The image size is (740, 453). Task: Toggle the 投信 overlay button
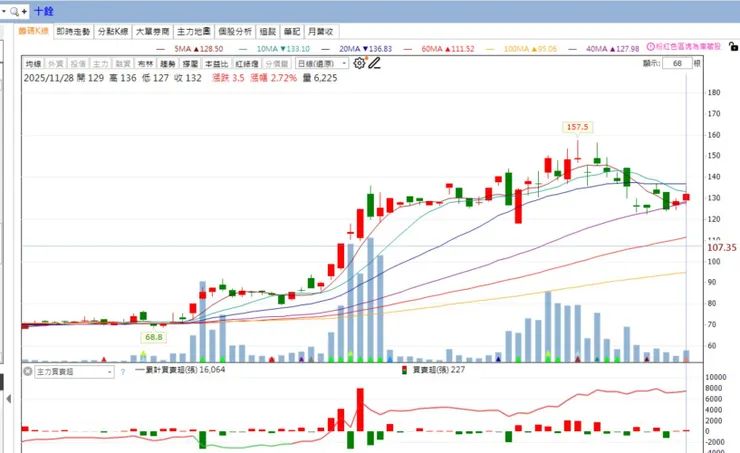tap(78, 64)
